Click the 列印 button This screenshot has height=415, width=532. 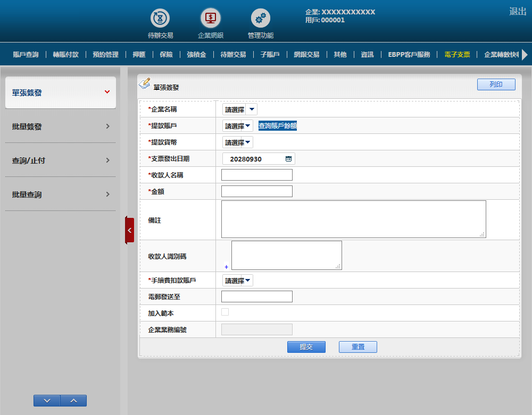click(496, 84)
